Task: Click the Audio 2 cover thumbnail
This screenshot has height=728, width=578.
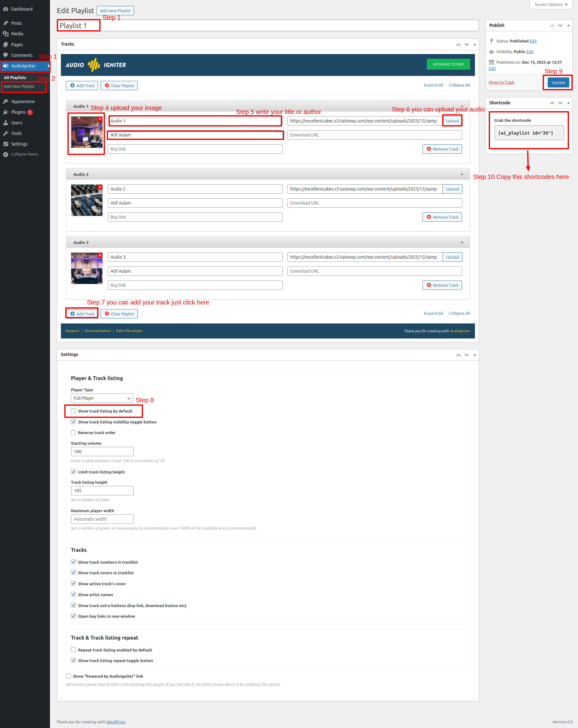Action: 86,201
